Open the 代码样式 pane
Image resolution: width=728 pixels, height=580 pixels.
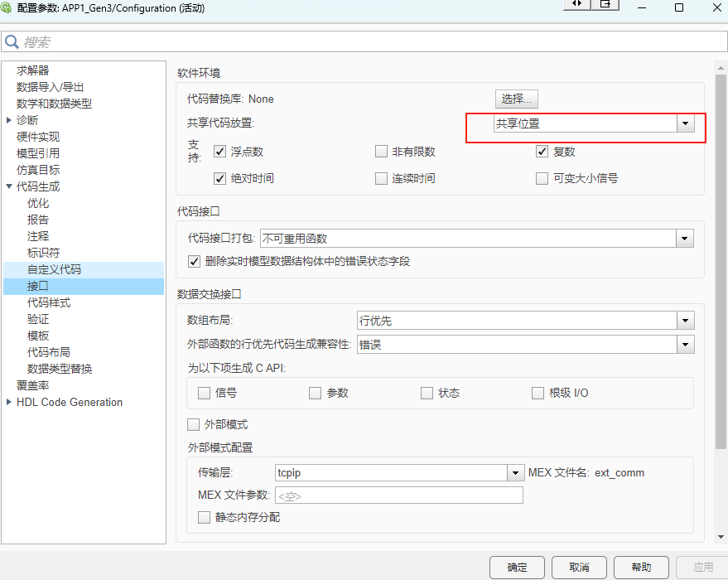tap(49, 302)
